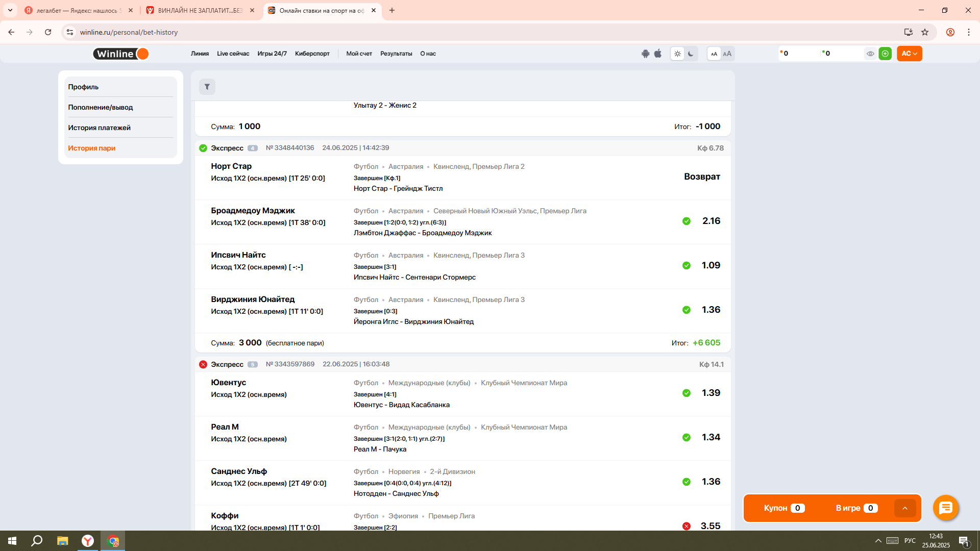The height and width of the screenshot is (551, 980).
Task: View site information icon in address bar
Action: click(x=70, y=32)
